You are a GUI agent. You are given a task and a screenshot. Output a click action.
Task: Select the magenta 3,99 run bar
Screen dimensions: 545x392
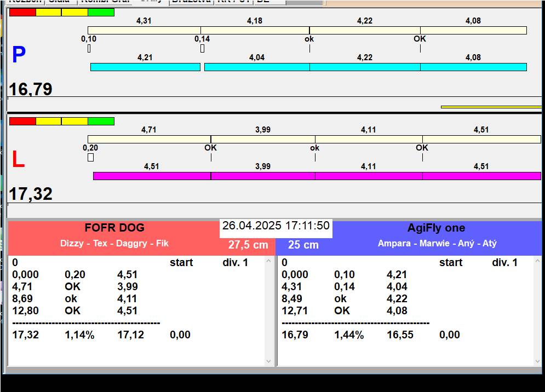(262, 176)
